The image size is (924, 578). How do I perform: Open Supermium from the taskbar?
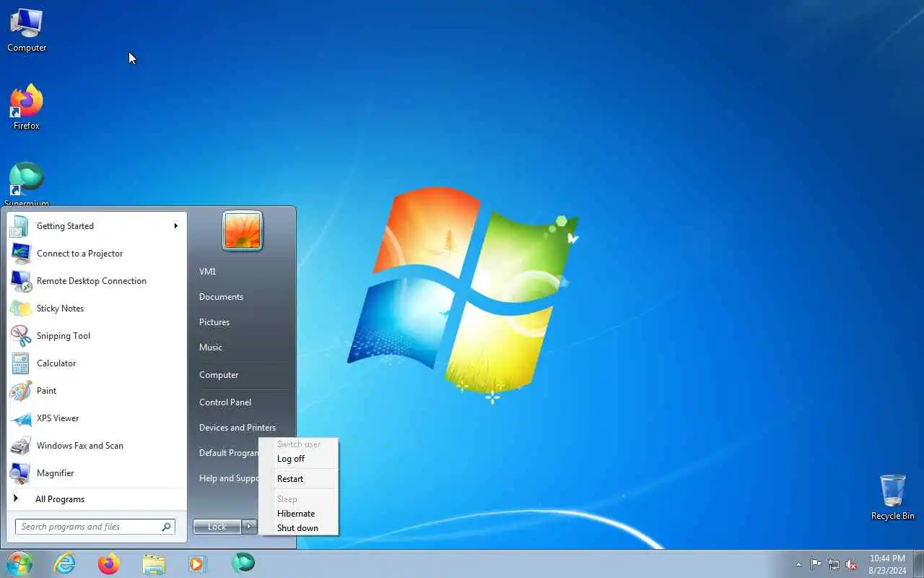243,564
